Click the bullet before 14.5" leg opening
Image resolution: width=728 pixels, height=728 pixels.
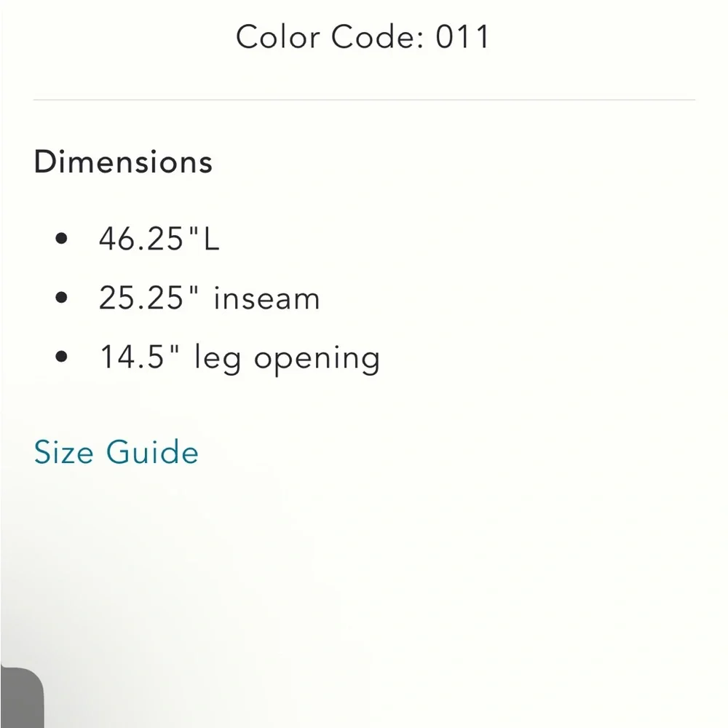click(x=61, y=357)
